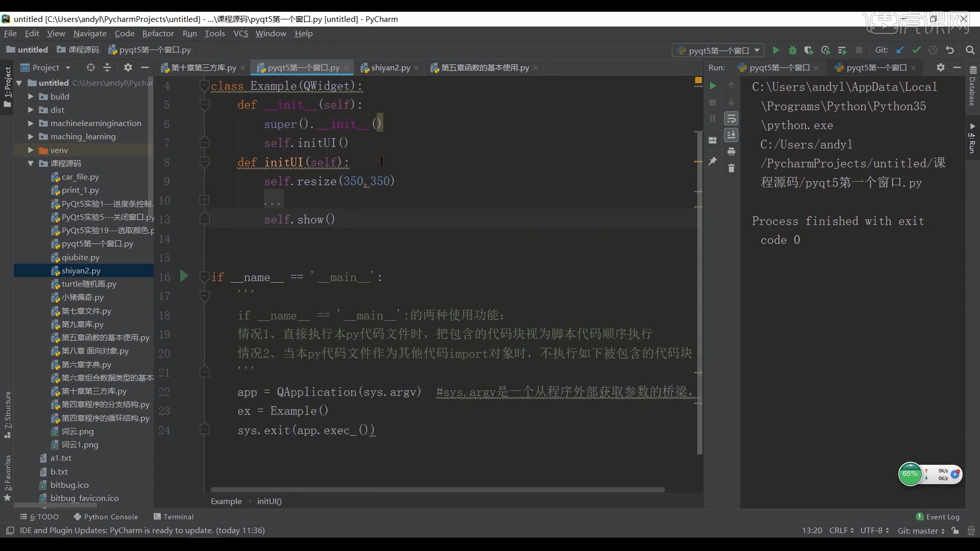Screen dimensions: 980x551
Task: Commit changes with Git green checkmark
Action: (x=917, y=50)
